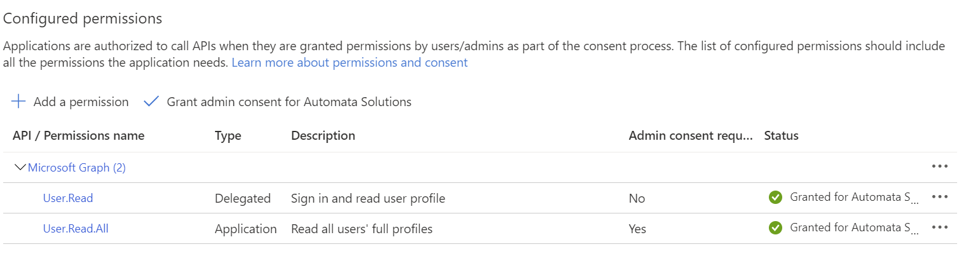
Task: Click the Admin consent required column header
Action: tap(691, 135)
